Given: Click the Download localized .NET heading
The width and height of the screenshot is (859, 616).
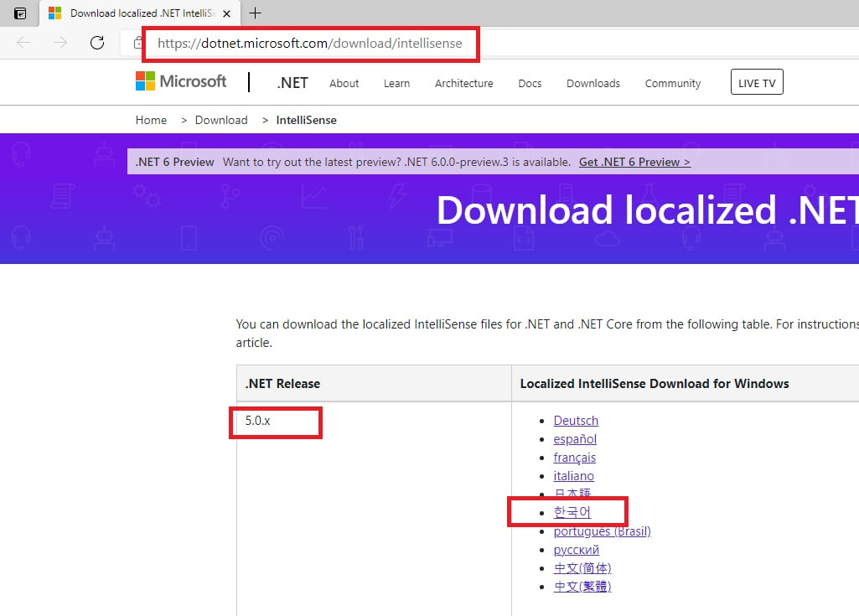Looking at the screenshot, I should pyautogui.click(x=647, y=210).
